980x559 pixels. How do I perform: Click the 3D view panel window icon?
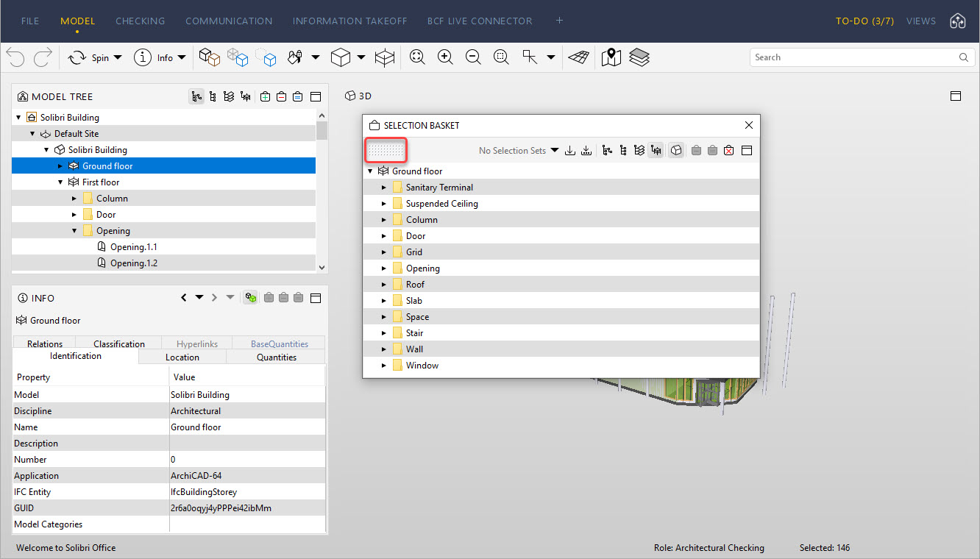pos(956,96)
